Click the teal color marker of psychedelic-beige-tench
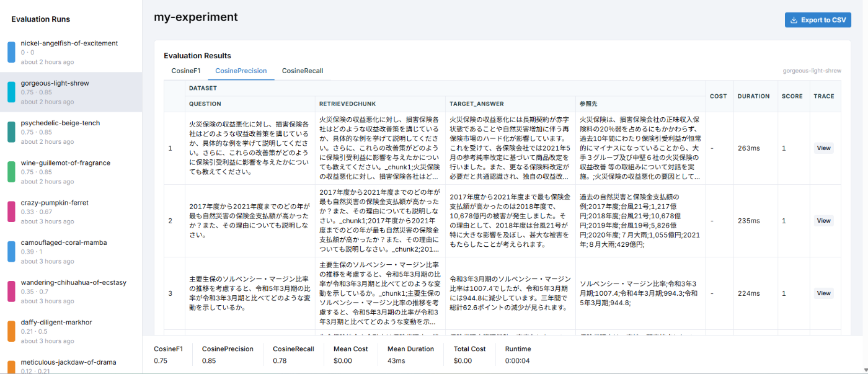Viewport: 868px width, 374px height. click(x=11, y=131)
